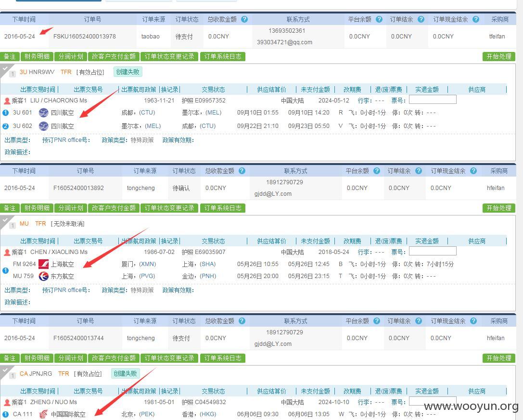This screenshot has height=420, width=523.
Task: View 订单系统日志 for order F16052400013744
Action: click(x=223, y=358)
